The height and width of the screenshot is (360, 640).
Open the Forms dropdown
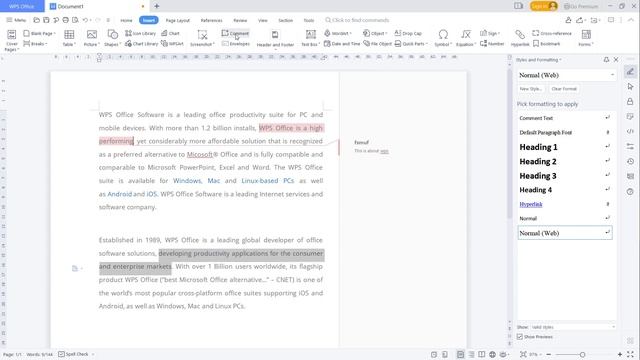click(x=586, y=38)
